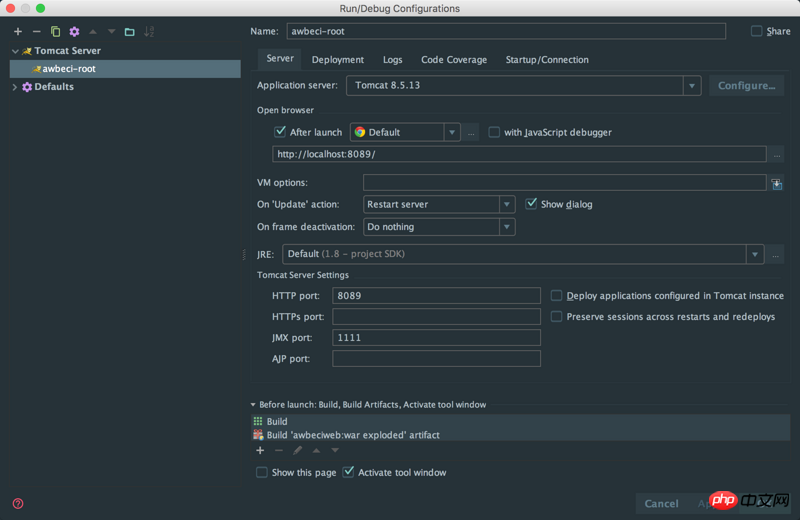Image resolution: width=800 pixels, height=520 pixels.
Task: Select Build 'awbeciweb:war exploded' artifact task
Action: (x=521, y=435)
